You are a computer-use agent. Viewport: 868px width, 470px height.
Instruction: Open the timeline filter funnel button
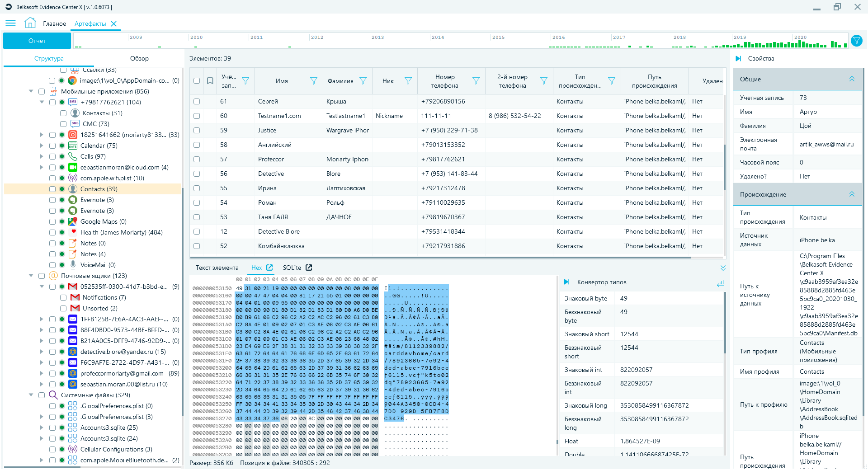[x=856, y=41]
